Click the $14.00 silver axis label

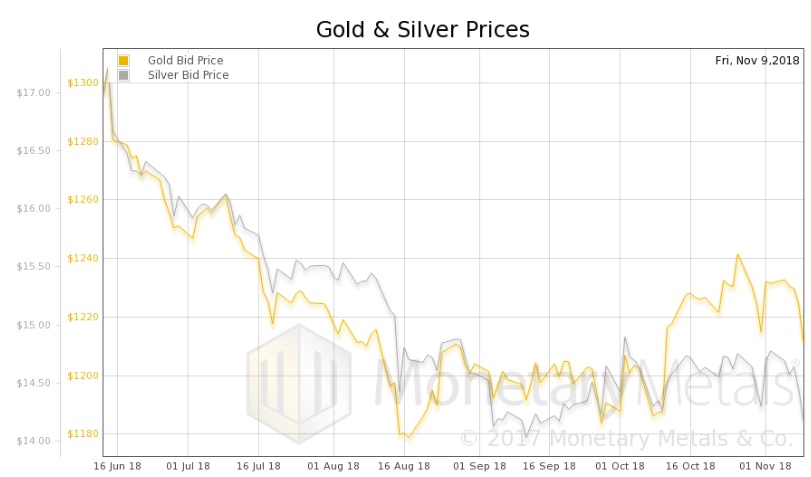(x=34, y=441)
